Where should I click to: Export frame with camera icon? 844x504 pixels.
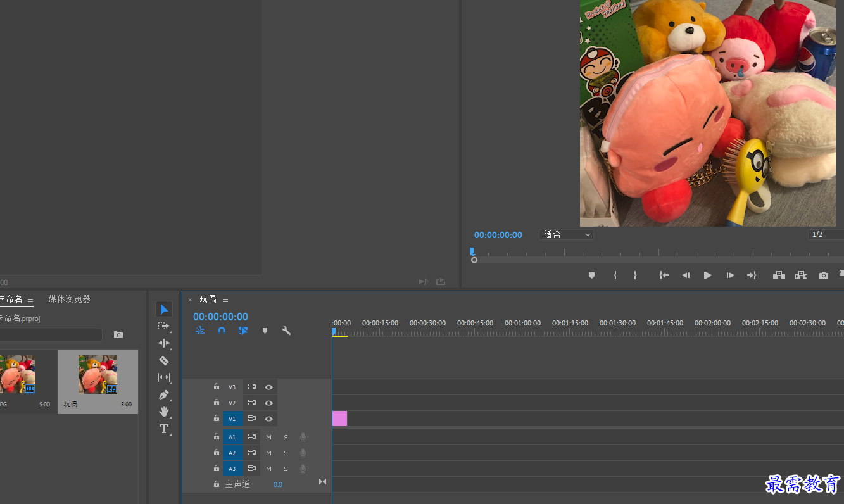click(823, 275)
